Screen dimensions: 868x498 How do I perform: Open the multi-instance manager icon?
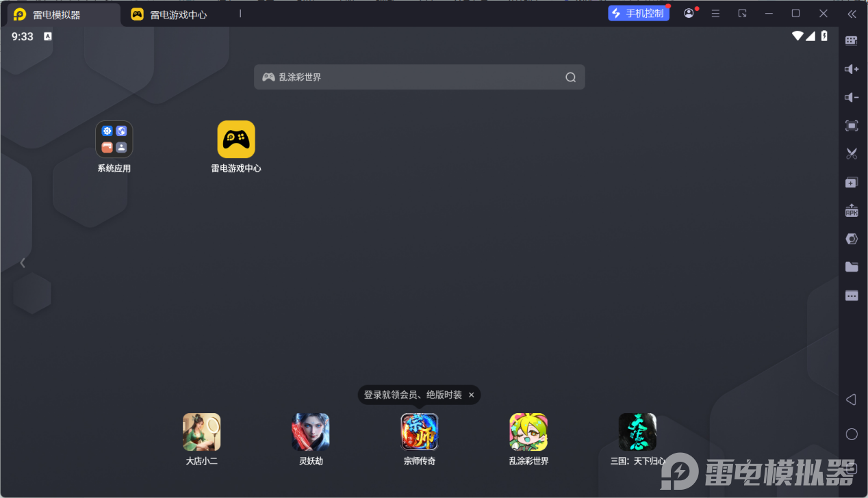[x=852, y=183]
